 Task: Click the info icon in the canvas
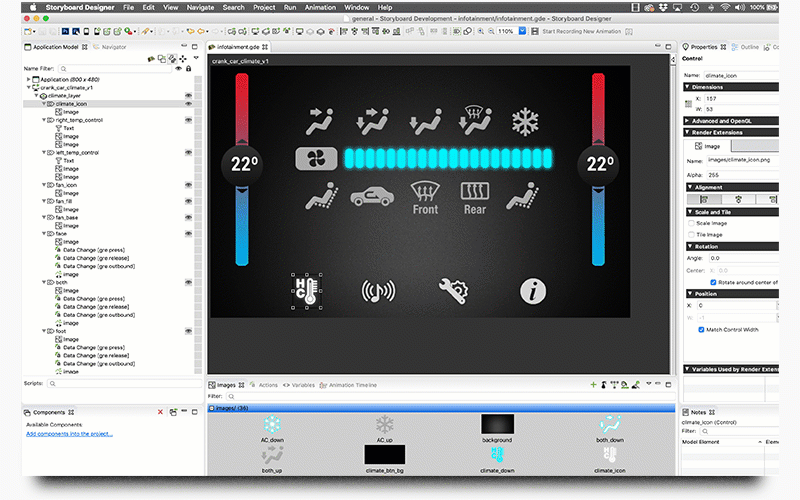[x=533, y=291]
